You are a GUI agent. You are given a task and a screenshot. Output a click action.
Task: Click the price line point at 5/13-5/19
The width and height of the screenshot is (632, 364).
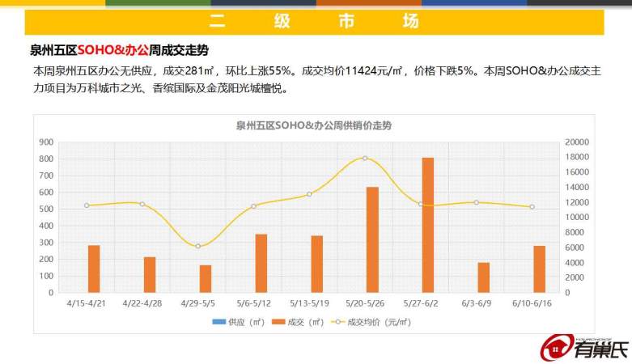pos(309,194)
